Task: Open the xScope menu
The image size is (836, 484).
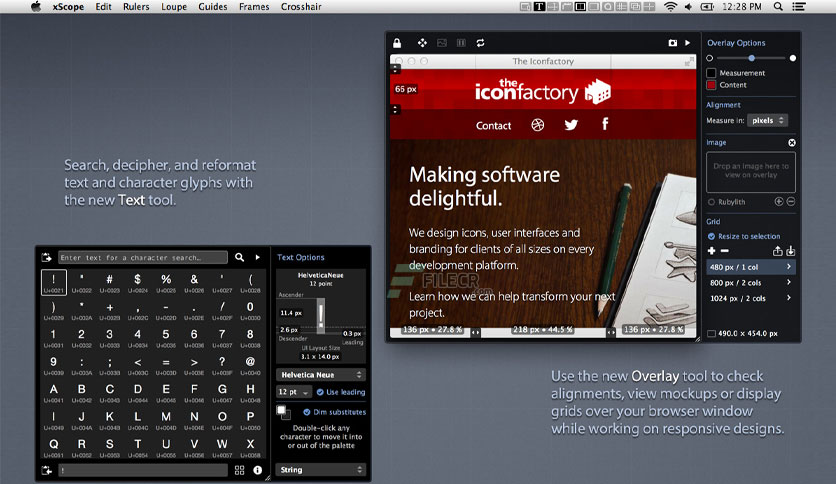Action: point(68,7)
